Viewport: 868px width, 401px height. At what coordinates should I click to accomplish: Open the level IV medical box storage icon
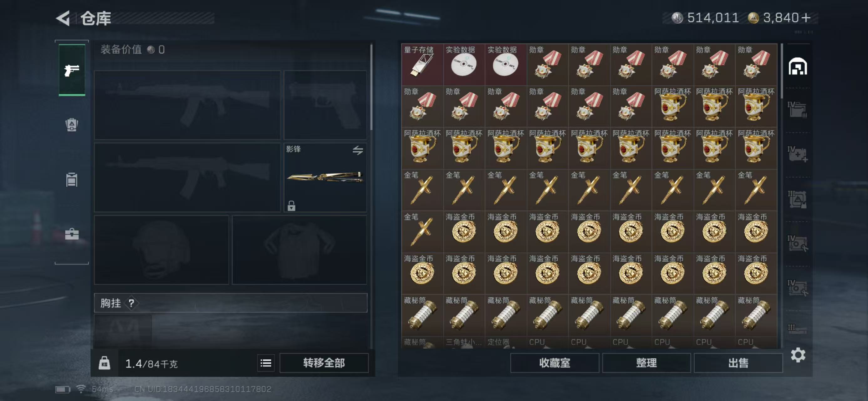(798, 154)
